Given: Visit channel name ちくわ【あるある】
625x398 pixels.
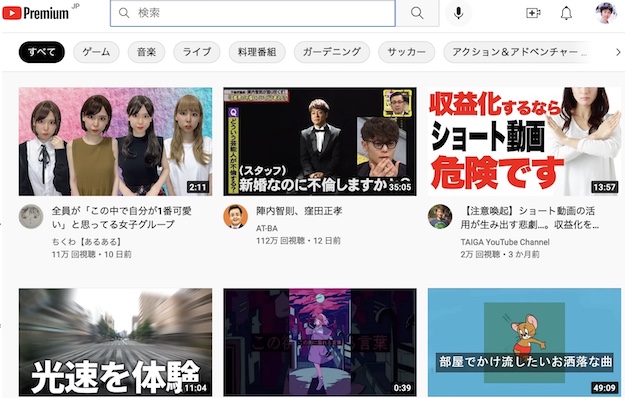Looking at the screenshot, I should 87,242.
